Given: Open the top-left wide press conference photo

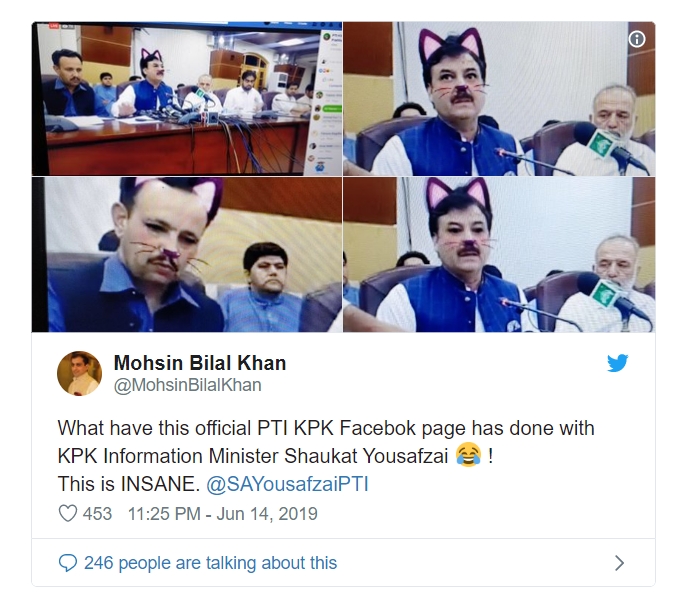Looking at the screenshot, I should [x=187, y=99].
